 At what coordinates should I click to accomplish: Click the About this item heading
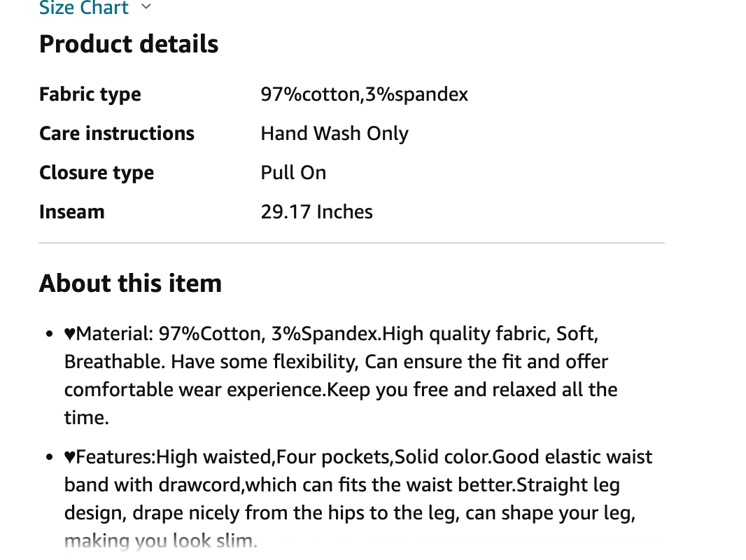click(130, 283)
